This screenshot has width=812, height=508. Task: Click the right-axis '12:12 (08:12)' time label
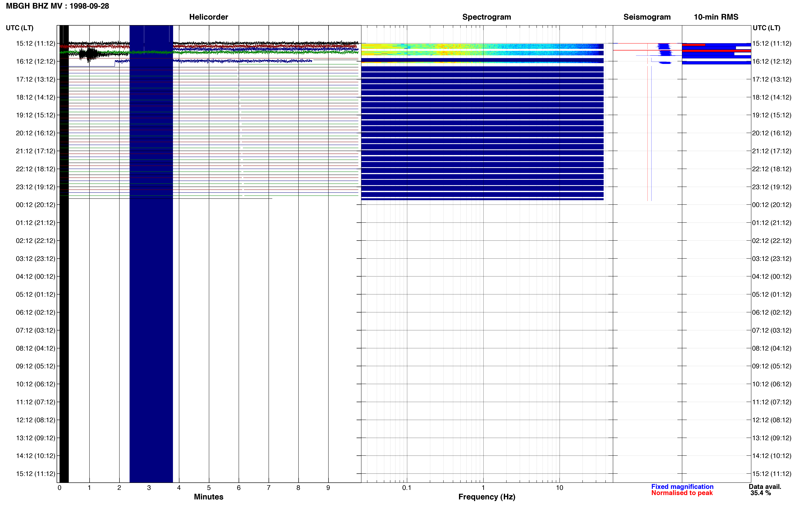[x=772, y=420]
